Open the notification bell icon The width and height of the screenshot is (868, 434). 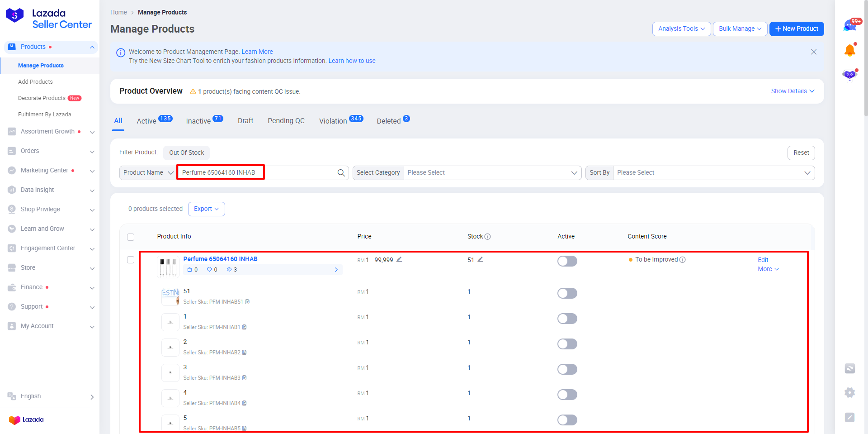point(849,50)
